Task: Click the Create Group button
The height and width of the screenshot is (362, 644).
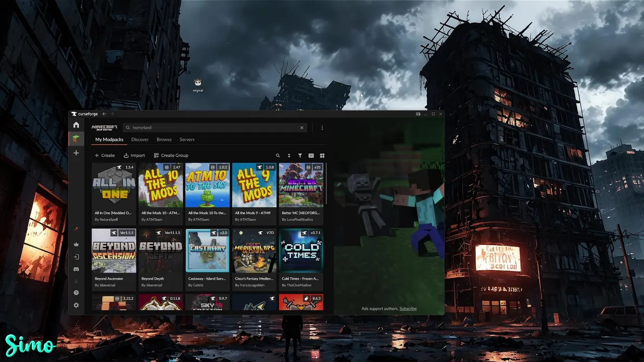Action: click(171, 155)
